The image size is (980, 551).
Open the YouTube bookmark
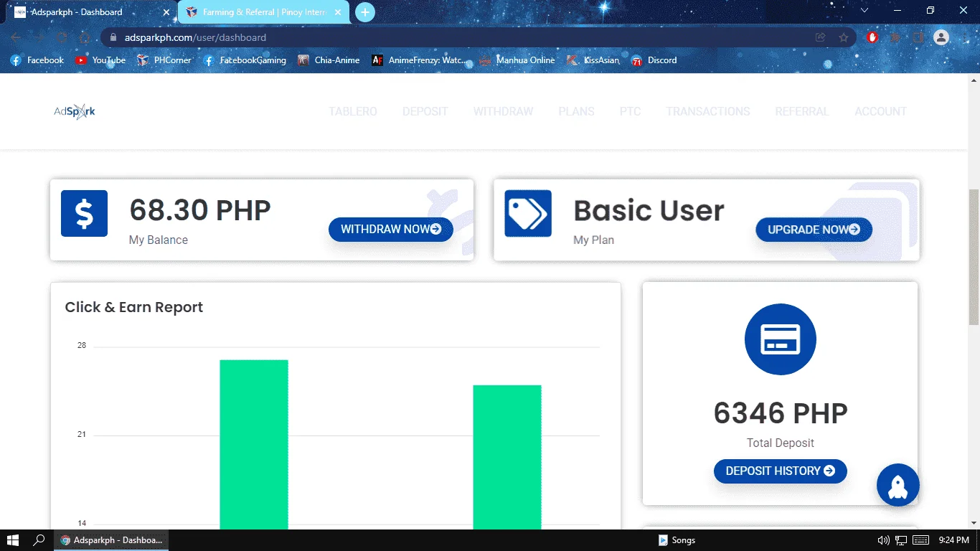click(100, 60)
